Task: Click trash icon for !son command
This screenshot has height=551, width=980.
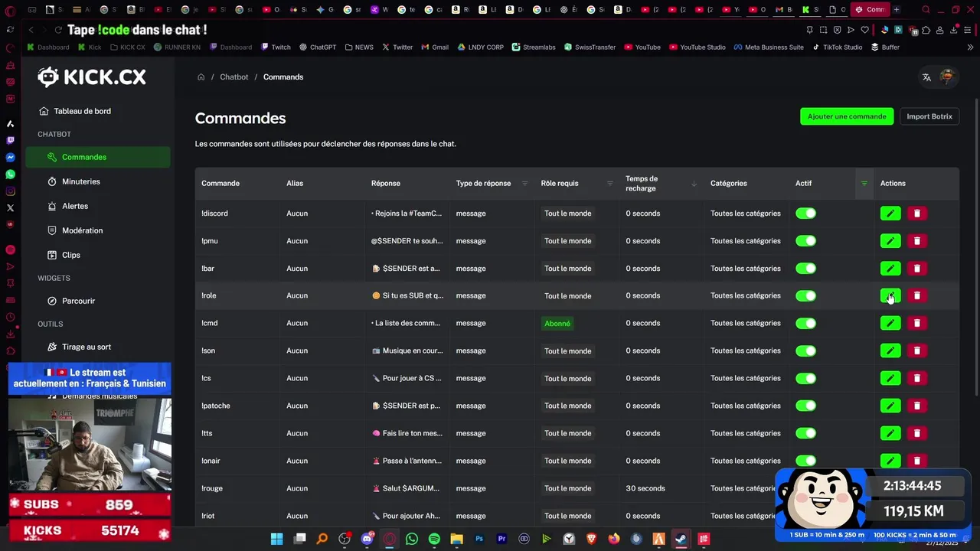Action: [916, 351]
